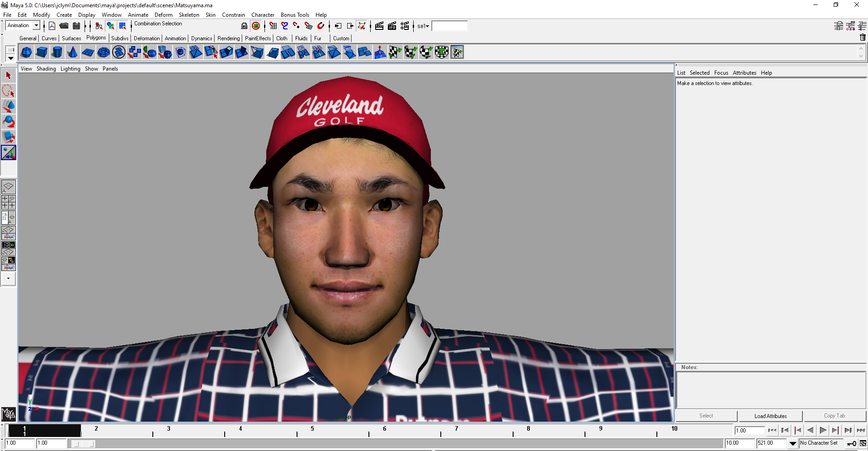Toggle Snap to curves

tap(285, 26)
